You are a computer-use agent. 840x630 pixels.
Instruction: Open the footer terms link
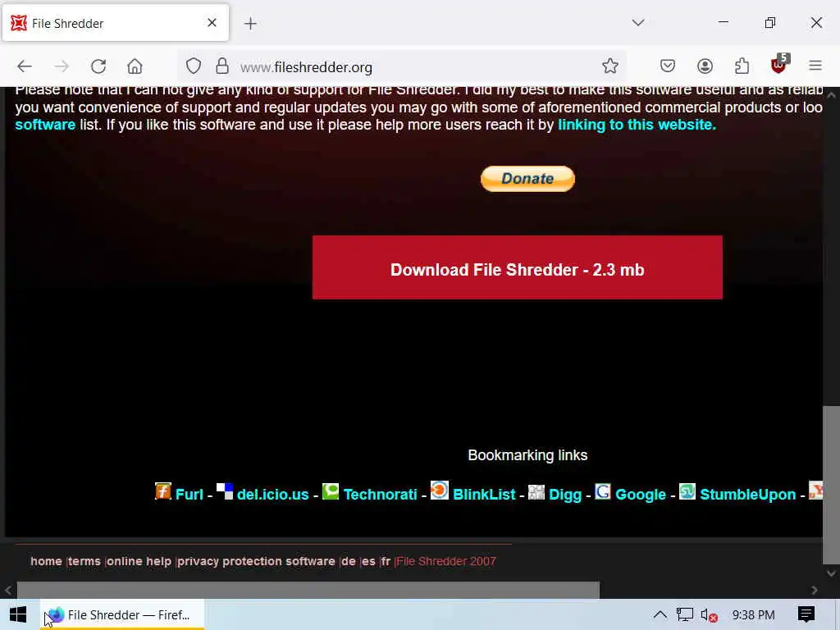coord(84,561)
